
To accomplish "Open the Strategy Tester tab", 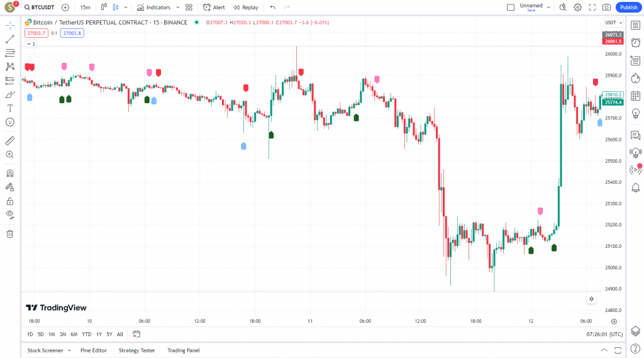I will (x=137, y=350).
